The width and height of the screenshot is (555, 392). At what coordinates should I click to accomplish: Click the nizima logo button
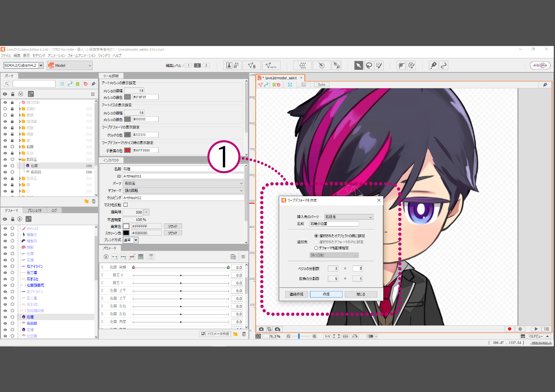pyautogui.click(x=540, y=65)
